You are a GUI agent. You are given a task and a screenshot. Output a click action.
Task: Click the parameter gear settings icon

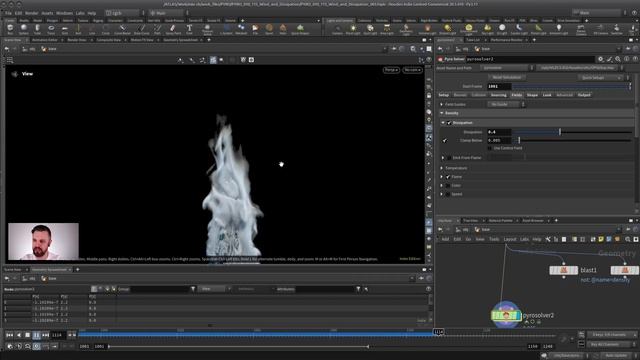tap(600, 59)
